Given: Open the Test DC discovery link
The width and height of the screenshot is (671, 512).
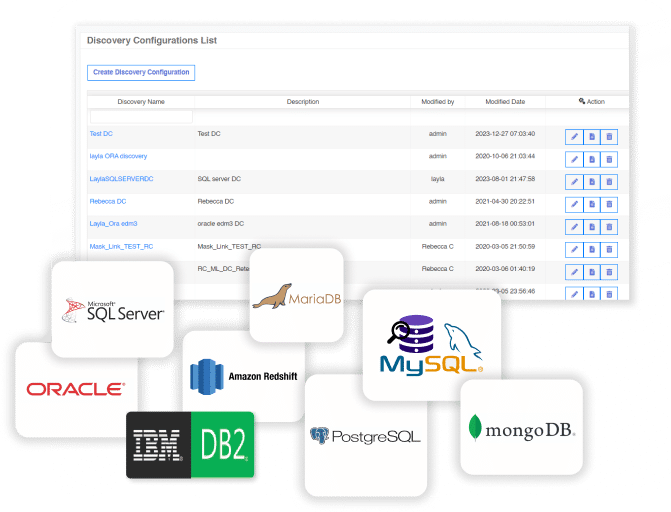Looking at the screenshot, I should [x=101, y=134].
